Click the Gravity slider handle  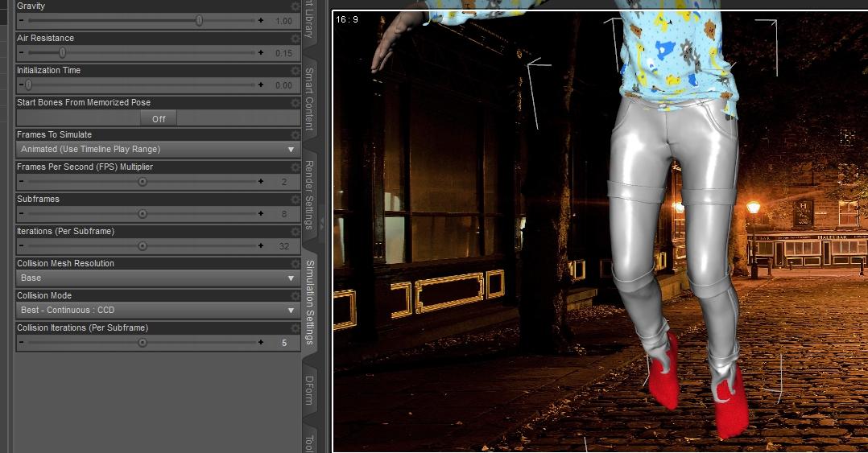click(199, 20)
